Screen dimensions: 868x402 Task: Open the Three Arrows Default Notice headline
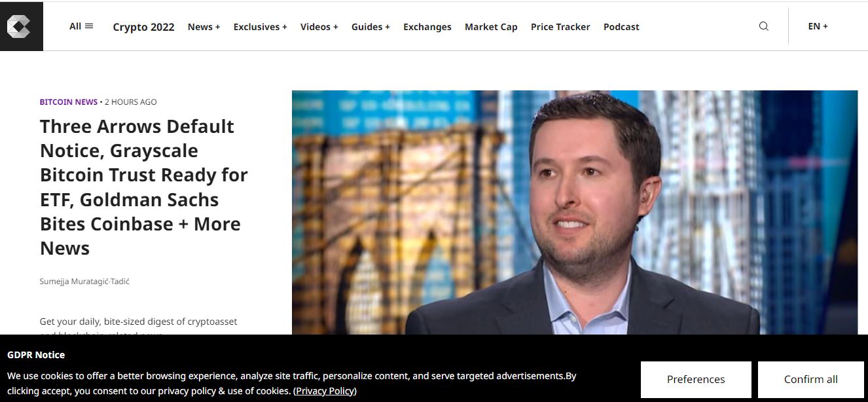(144, 187)
